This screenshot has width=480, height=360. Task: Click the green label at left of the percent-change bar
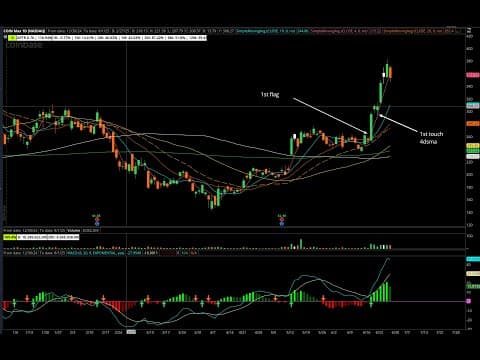click(x=11, y=38)
